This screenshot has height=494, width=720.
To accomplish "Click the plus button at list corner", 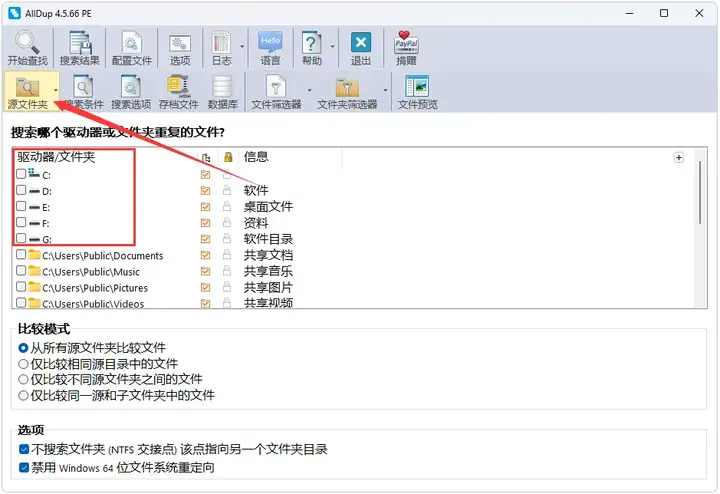I will pyautogui.click(x=679, y=157).
